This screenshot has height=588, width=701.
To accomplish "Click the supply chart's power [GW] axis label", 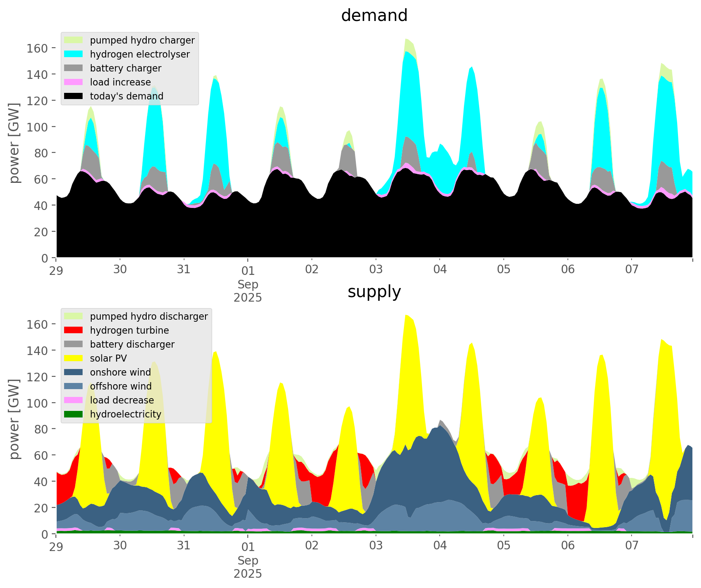I will click(14, 419).
